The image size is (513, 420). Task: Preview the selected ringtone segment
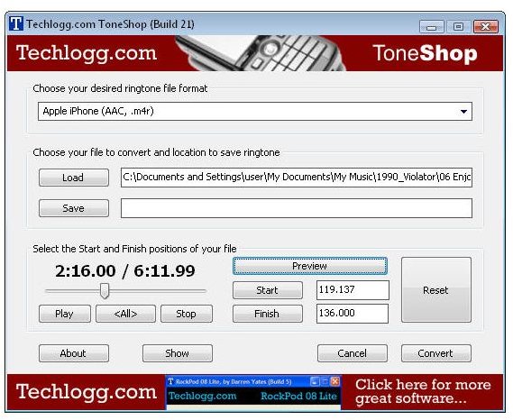pos(310,266)
